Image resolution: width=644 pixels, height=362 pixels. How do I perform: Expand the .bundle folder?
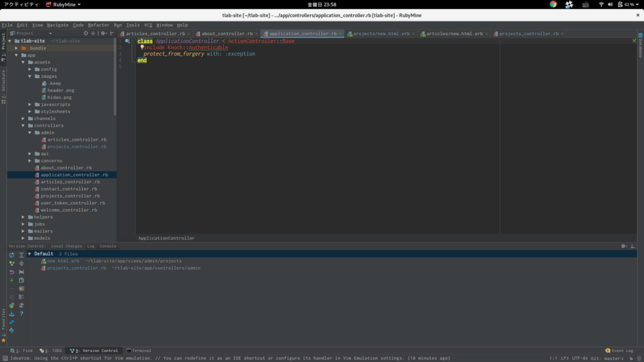click(x=16, y=48)
